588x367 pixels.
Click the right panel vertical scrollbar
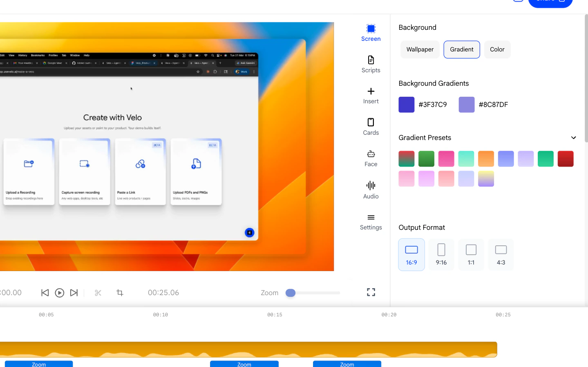586,78
